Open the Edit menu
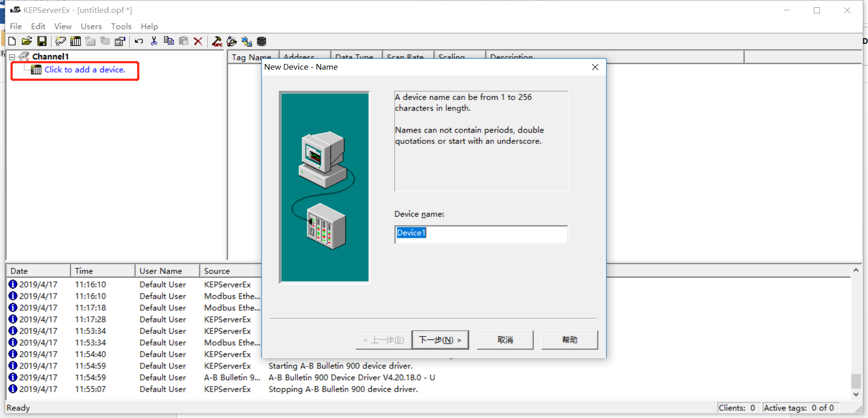Screen dimensions: 868x418 pos(38,26)
